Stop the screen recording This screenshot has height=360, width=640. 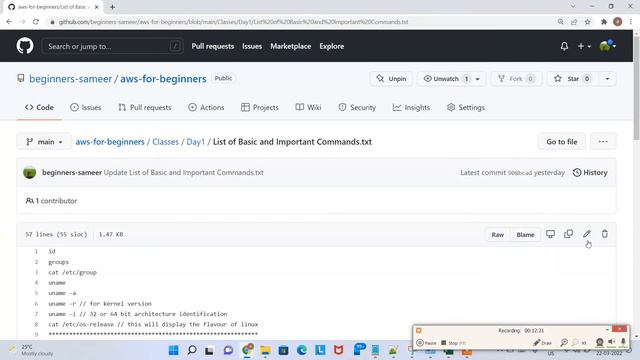(453, 343)
